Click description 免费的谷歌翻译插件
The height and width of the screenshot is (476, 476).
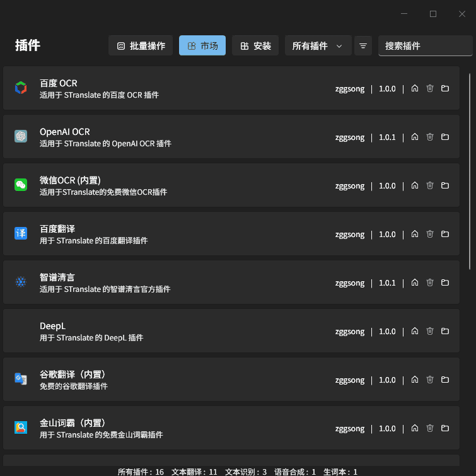[74, 386]
